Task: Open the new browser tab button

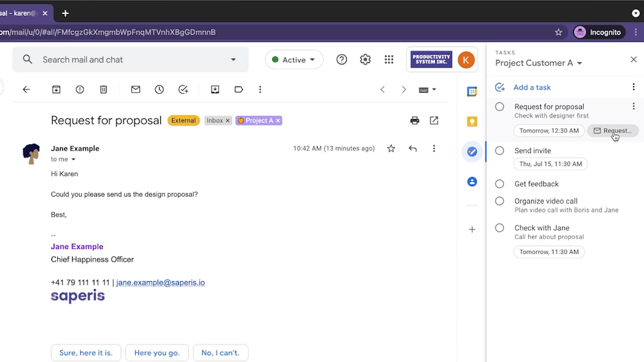Action: click(x=65, y=13)
